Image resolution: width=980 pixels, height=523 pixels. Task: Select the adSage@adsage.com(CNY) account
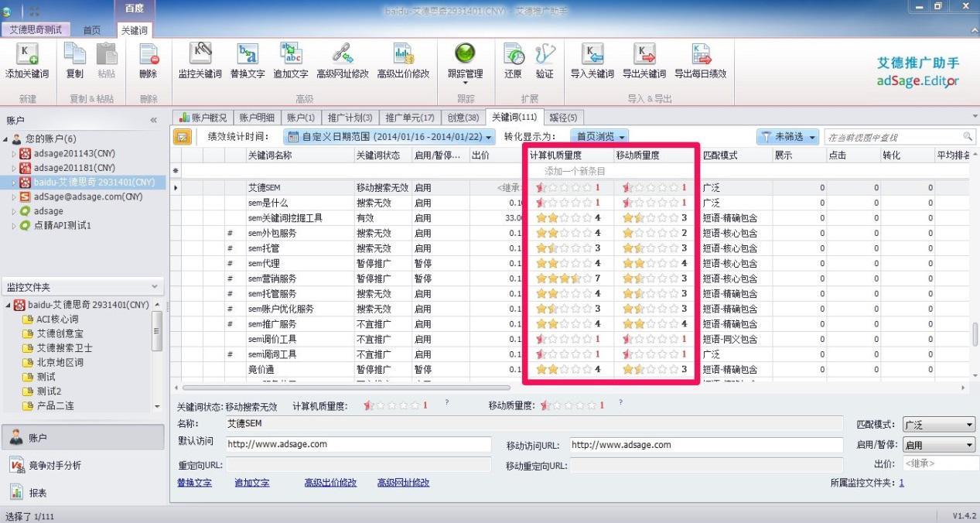[x=88, y=197]
